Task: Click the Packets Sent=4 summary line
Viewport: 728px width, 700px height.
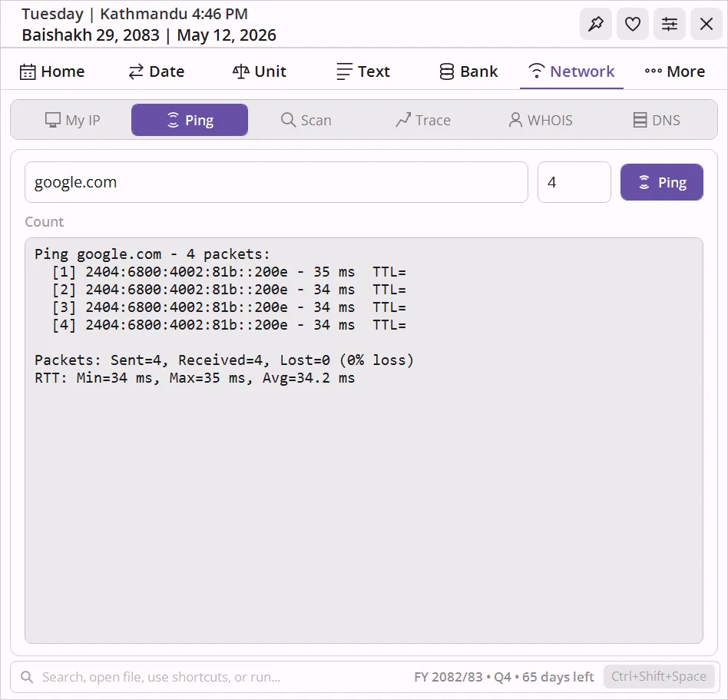Action: (223, 360)
